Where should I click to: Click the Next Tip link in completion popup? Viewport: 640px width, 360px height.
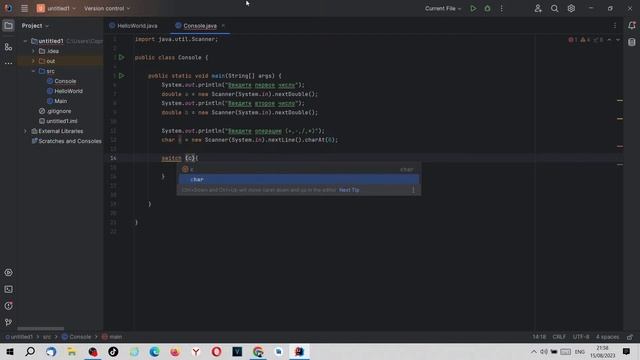click(349, 190)
